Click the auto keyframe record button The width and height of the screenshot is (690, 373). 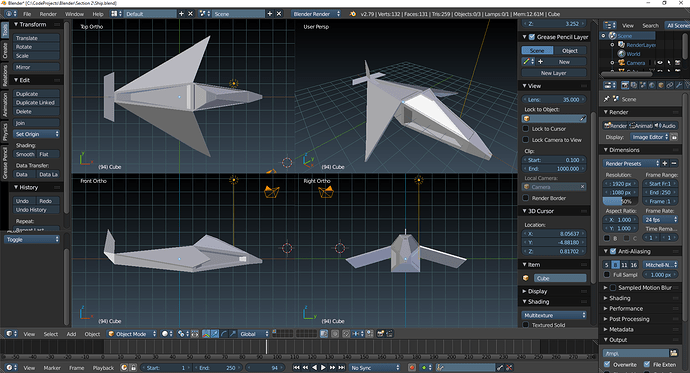pyautogui.click(x=412, y=367)
